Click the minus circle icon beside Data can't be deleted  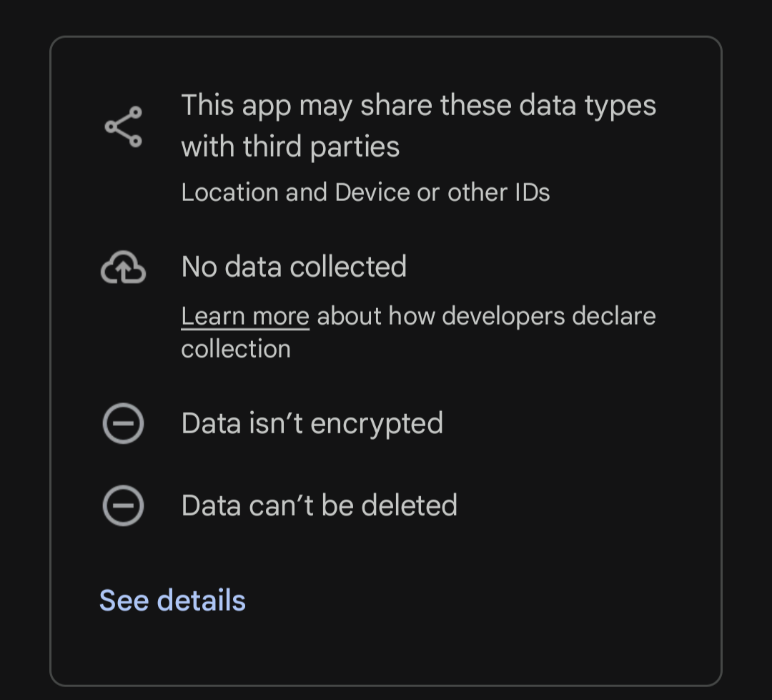(x=123, y=506)
